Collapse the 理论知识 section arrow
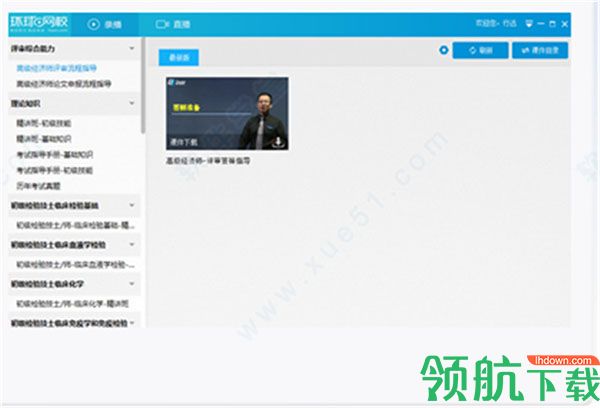The height and width of the screenshot is (408, 600). tap(132, 103)
